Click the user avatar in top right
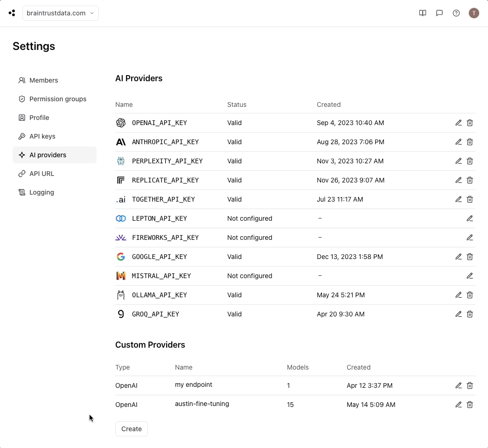Image resolution: width=488 pixels, height=448 pixels. pos(474,13)
